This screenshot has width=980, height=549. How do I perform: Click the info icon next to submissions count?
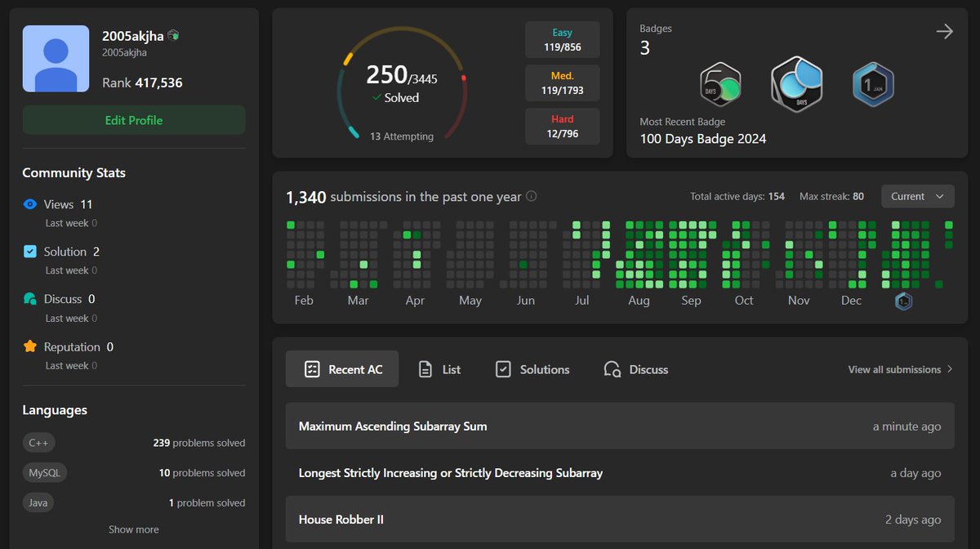532,196
